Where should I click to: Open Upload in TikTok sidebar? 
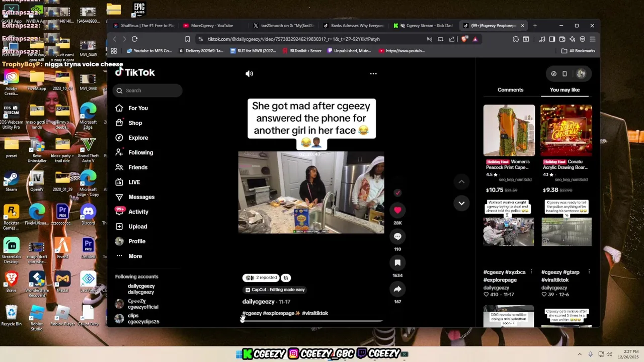click(137, 227)
